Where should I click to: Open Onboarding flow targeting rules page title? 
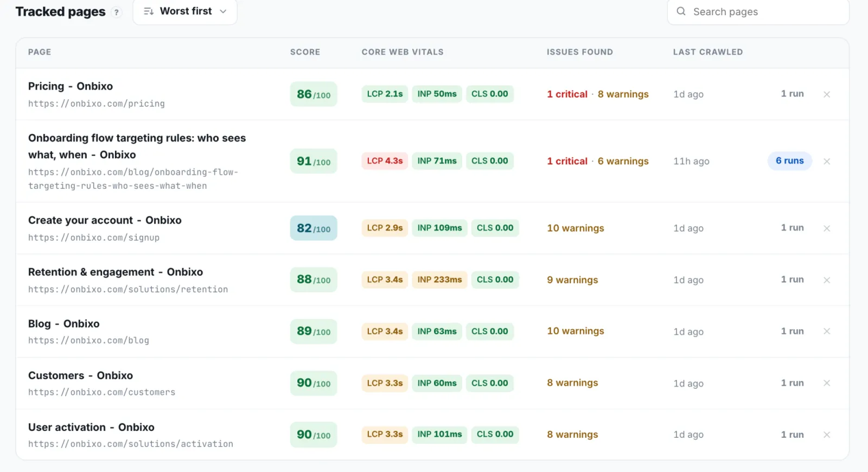(137, 146)
